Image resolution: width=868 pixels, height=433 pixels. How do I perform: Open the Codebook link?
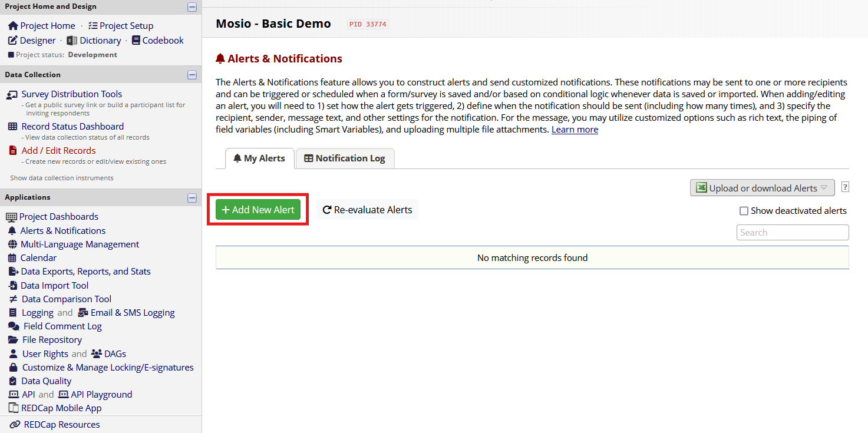click(163, 41)
